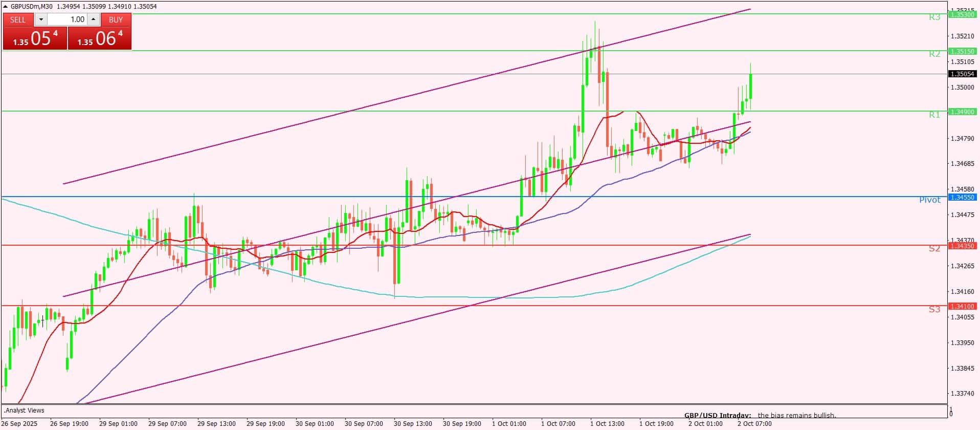This screenshot has width=980, height=430.
Task: Click the SELL button label
Action: pos(18,19)
